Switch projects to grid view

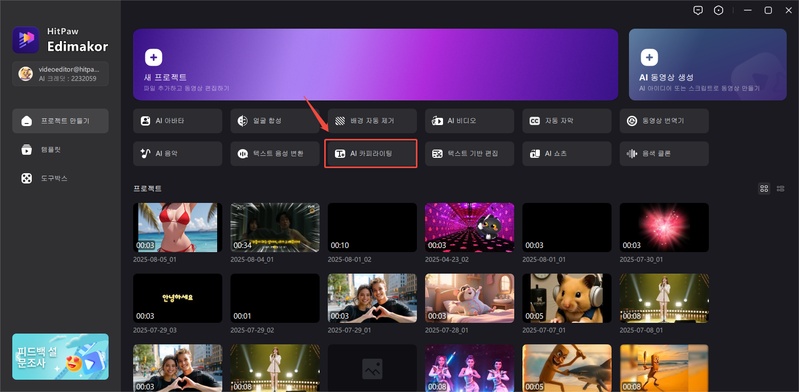point(764,189)
